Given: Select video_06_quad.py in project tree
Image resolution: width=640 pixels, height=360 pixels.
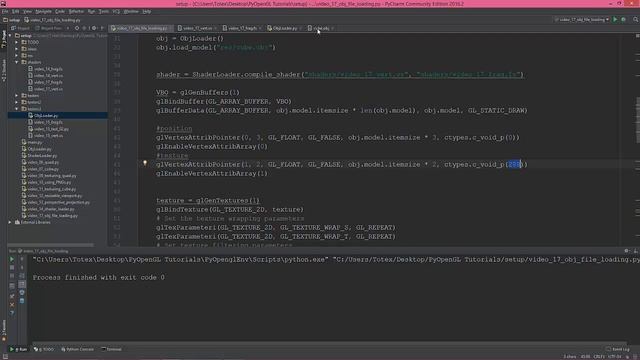Looking at the screenshot, I should pos(40,162).
